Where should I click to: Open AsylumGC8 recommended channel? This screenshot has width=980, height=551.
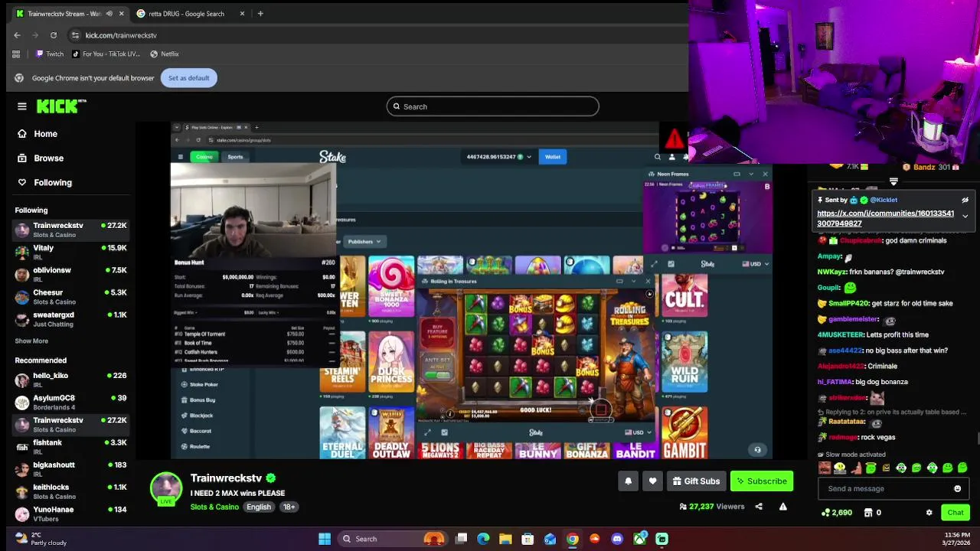click(70, 402)
